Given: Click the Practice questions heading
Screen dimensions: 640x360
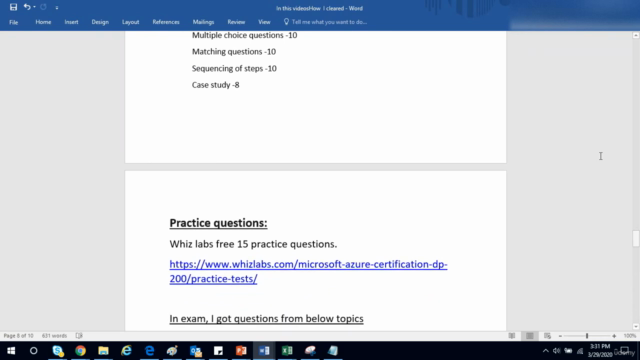Looking at the screenshot, I should click(x=218, y=223).
